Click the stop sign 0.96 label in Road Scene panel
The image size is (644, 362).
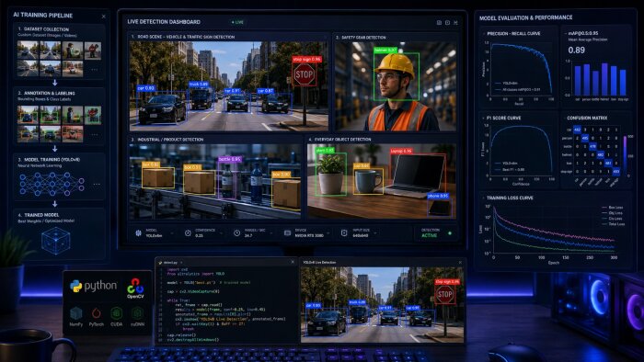point(306,60)
